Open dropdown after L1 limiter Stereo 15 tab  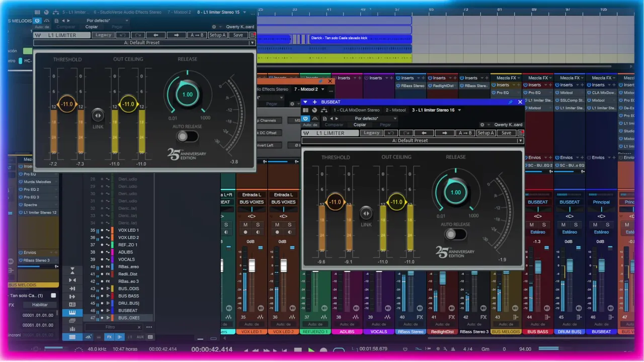[x=245, y=12]
